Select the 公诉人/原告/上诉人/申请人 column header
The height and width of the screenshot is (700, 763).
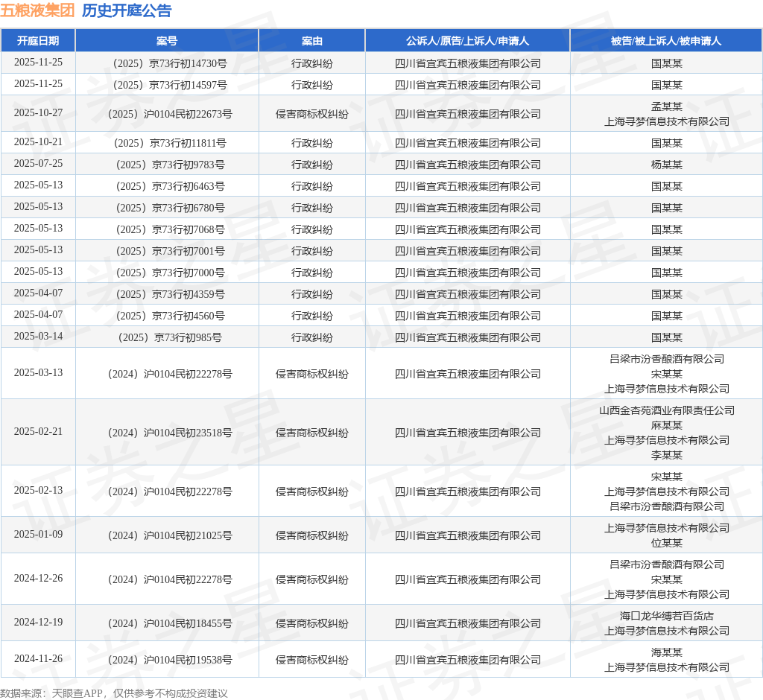point(468,41)
